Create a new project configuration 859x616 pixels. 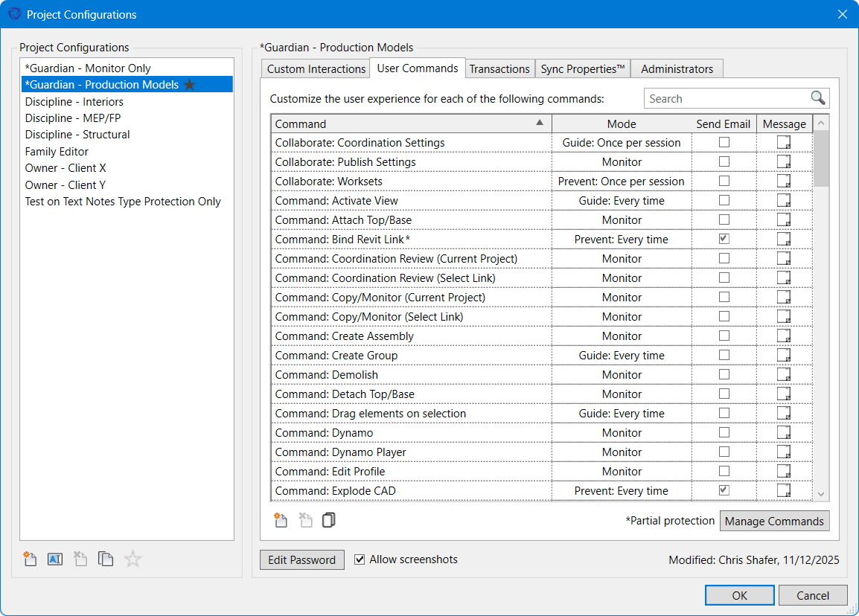pyautogui.click(x=30, y=559)
